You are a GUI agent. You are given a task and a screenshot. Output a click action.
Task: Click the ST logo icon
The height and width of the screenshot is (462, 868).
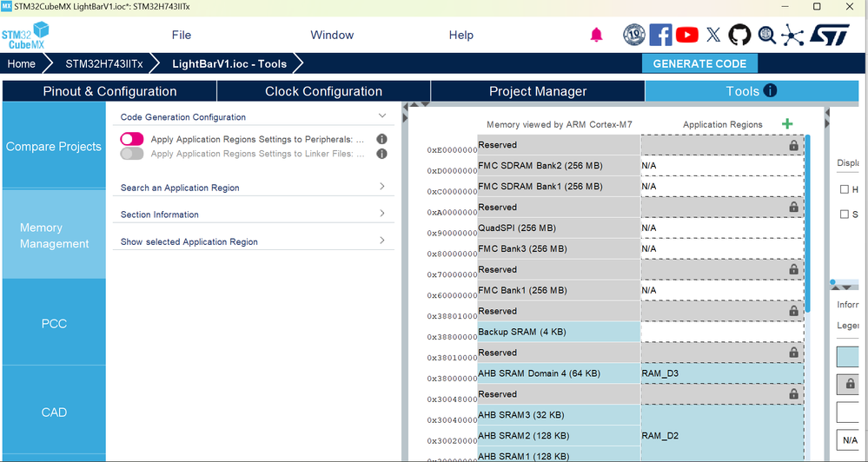pos(829,35)
